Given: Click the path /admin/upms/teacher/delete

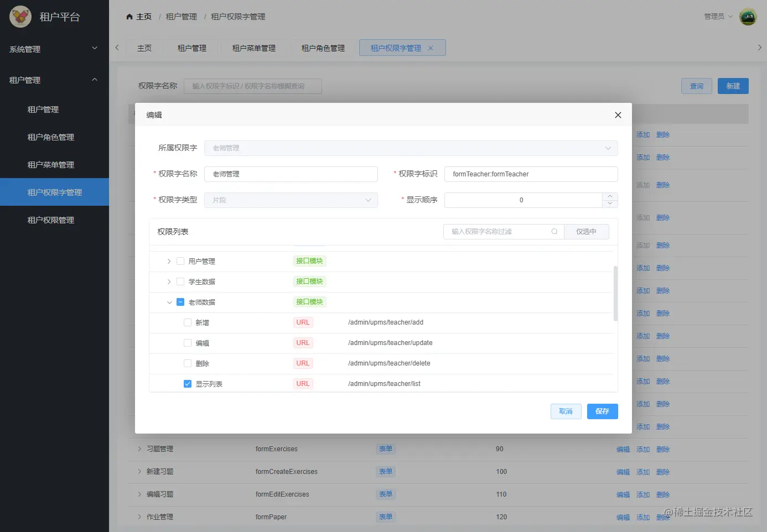Looking at the screenshot, I should tap(389, 363).
